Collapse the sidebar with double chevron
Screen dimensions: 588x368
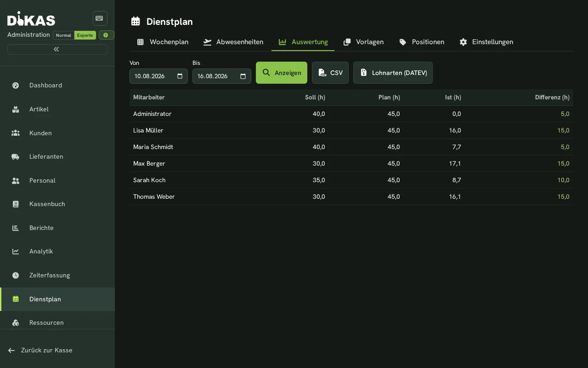(x=57, y=49)
